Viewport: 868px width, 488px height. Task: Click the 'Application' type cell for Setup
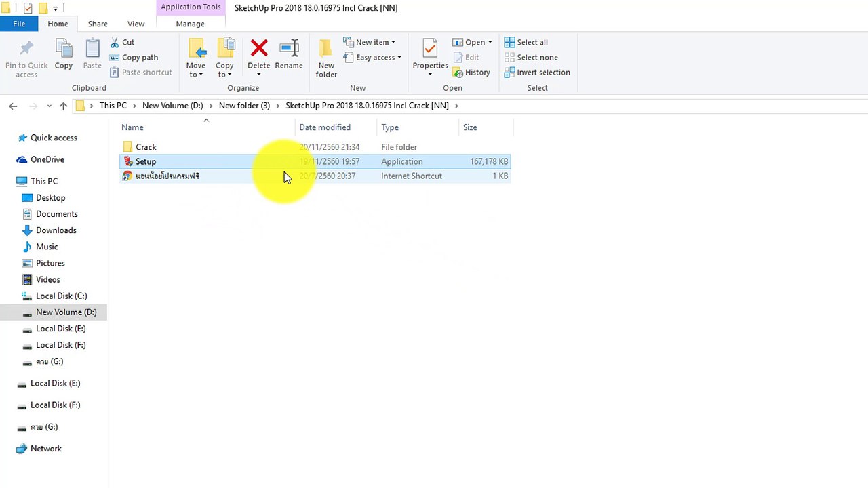402,161
